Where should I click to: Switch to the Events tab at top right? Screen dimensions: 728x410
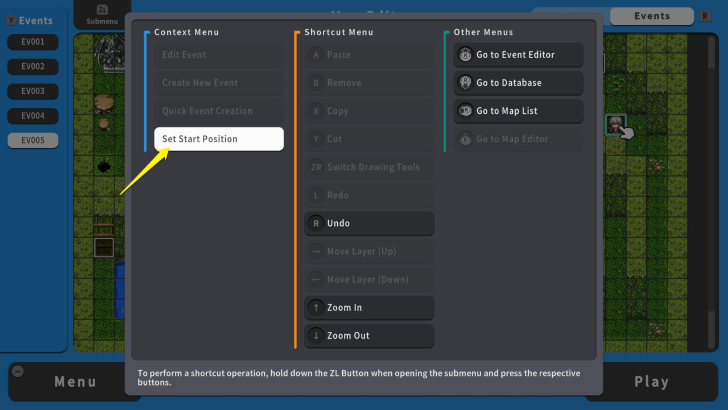[652, 16]
